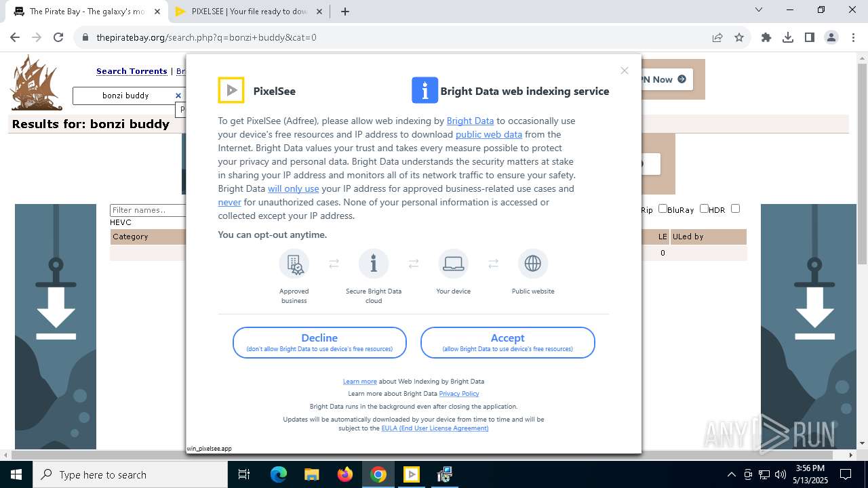Open the Windows Start menu
868x488 pixels.
tap(16, 474)
